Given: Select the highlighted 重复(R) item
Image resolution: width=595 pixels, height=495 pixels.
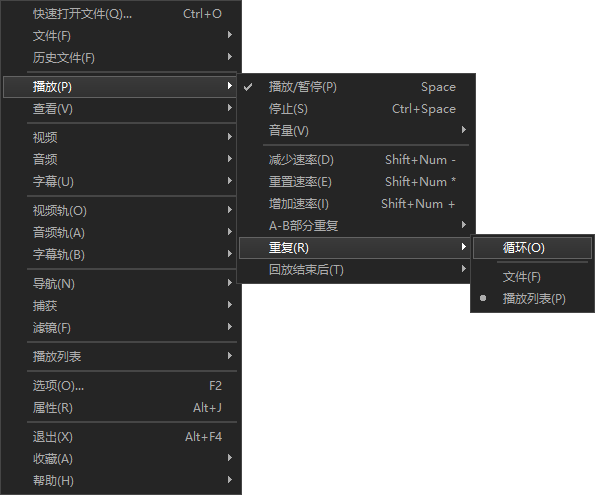Looking at the screenshot, I should [x=356, y=248].
